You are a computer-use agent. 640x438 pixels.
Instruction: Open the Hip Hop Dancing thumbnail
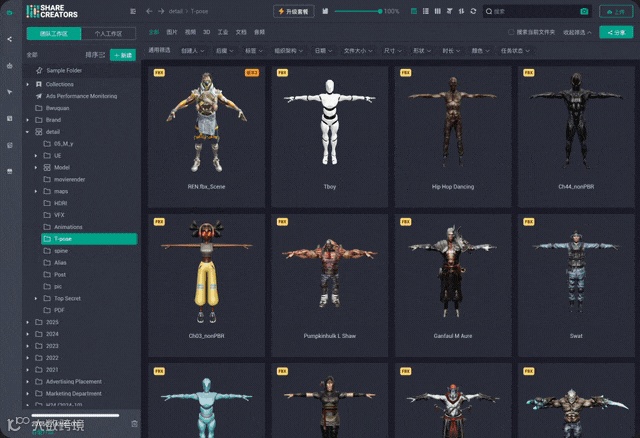(453, 122)
